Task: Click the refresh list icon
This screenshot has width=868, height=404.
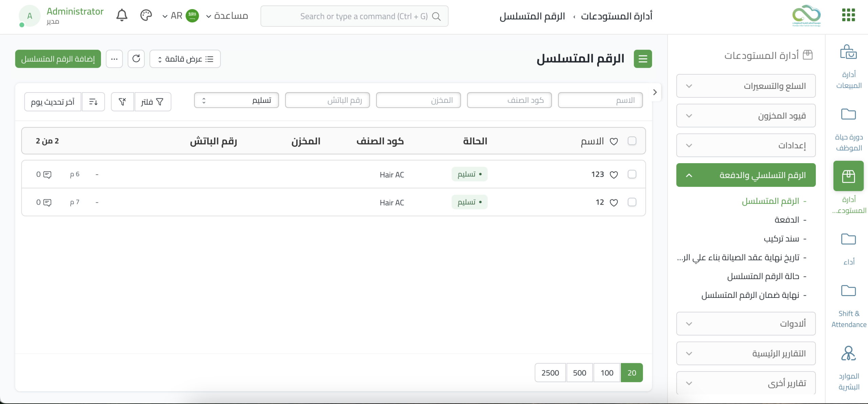Action: pos(136,59)
